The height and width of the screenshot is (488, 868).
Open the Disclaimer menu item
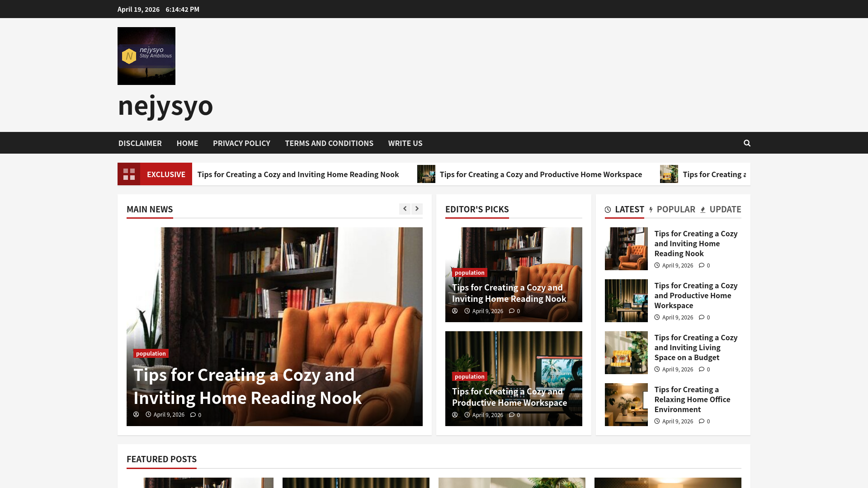coord(140,143)
